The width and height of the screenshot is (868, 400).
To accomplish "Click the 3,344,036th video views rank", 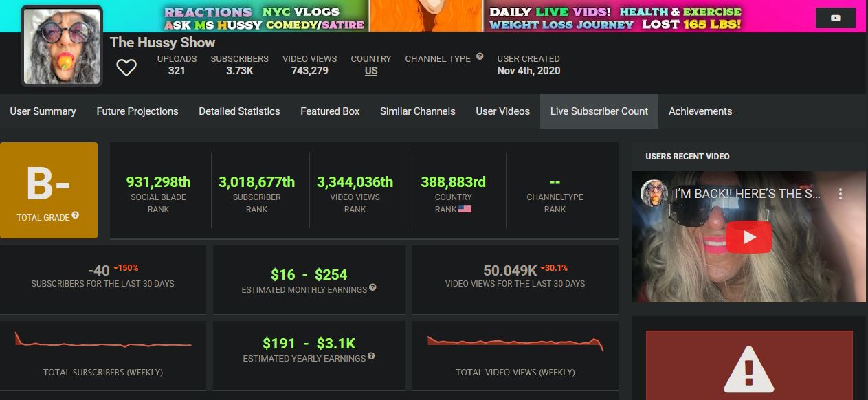I will (x=355, y=182).
